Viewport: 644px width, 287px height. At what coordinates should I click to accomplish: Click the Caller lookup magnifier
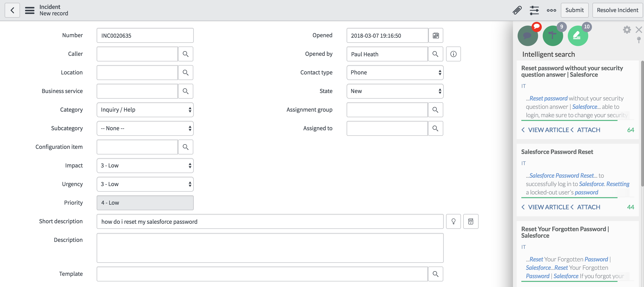(x=185, y=54)
